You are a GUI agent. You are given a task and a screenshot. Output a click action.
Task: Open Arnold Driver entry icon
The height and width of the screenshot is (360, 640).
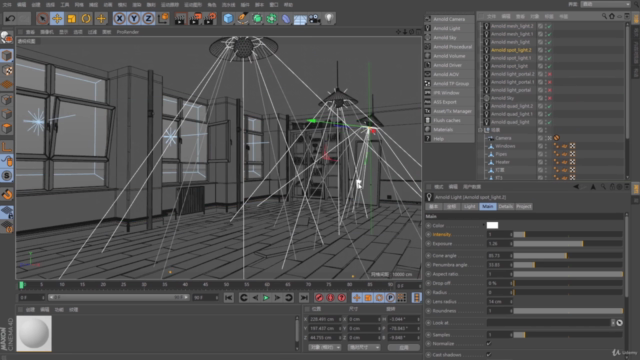click(x=428, y=65)
